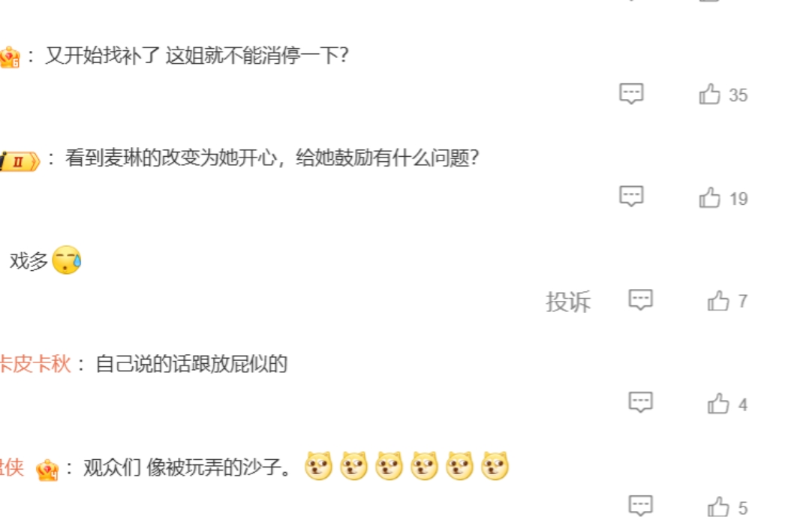785x532 pixels.
Task: Like the comment with 5 likes
Action: click(718, 507)
